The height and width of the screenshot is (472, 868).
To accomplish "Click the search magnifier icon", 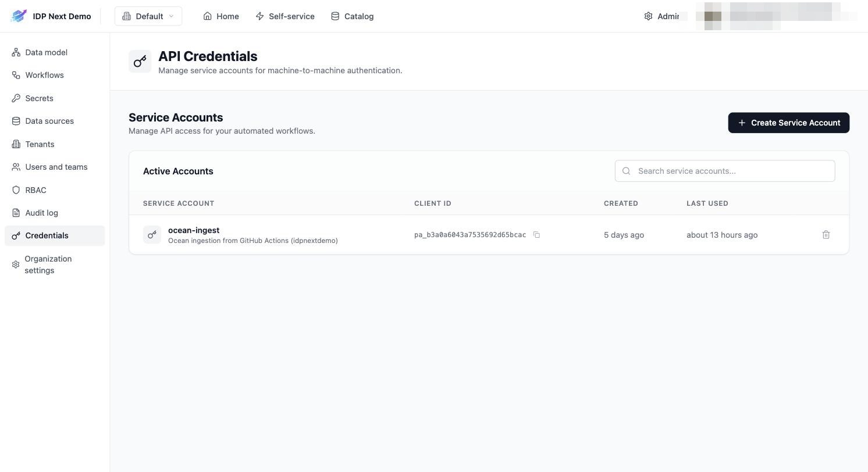I will (x=627, y=171).
